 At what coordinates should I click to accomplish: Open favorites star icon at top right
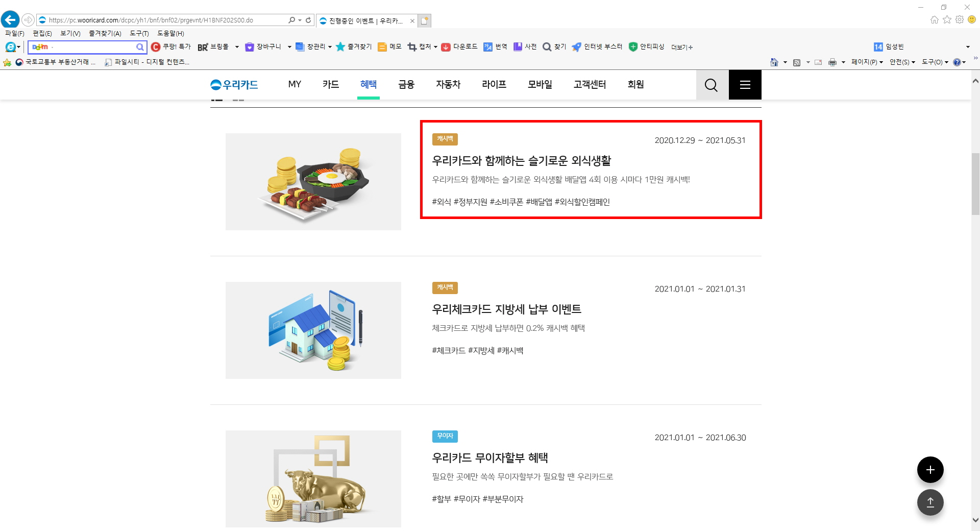(947, 19)
